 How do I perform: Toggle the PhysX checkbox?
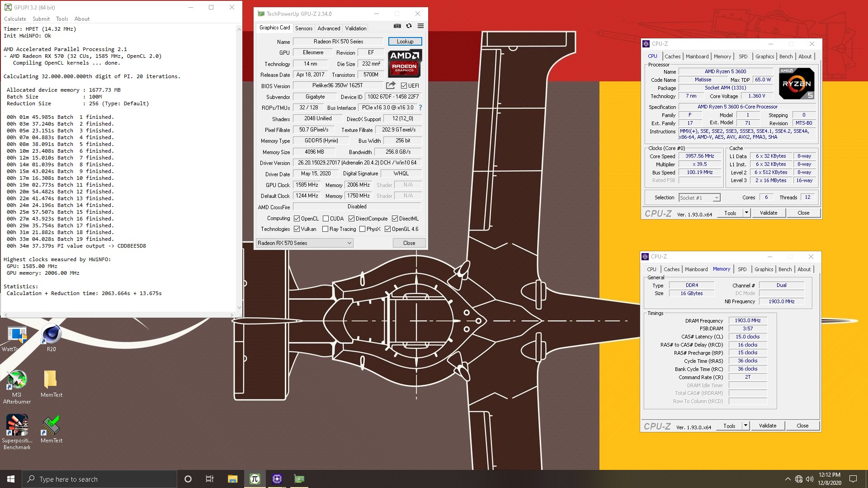[362, 229]
